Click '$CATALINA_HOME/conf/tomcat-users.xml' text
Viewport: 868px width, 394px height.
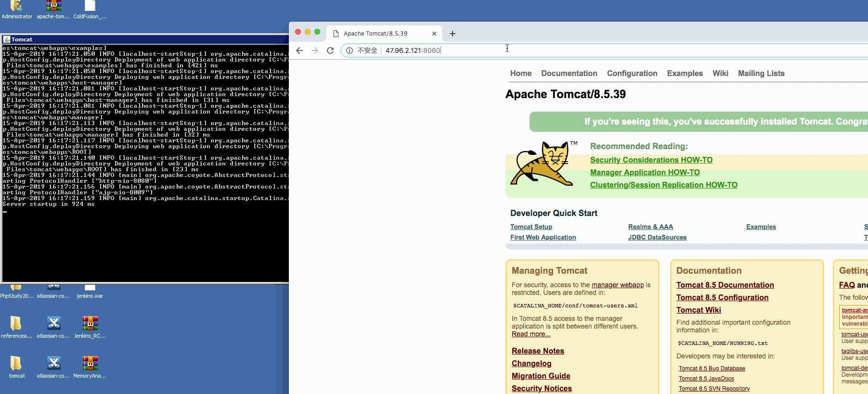[x=575, y=305]
